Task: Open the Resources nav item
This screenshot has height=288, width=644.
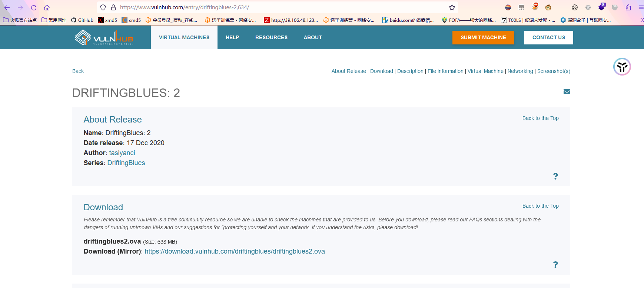Action: [271, 37]
